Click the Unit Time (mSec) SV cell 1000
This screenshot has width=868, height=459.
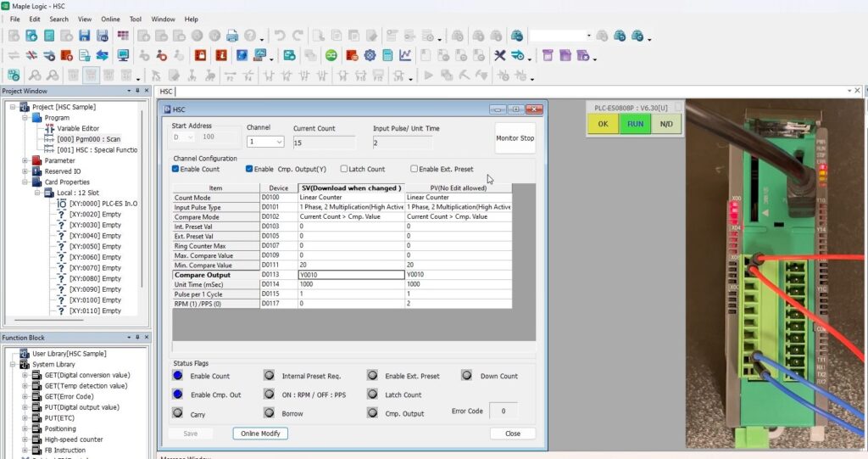pyautogui.click(x=352, y=284)
